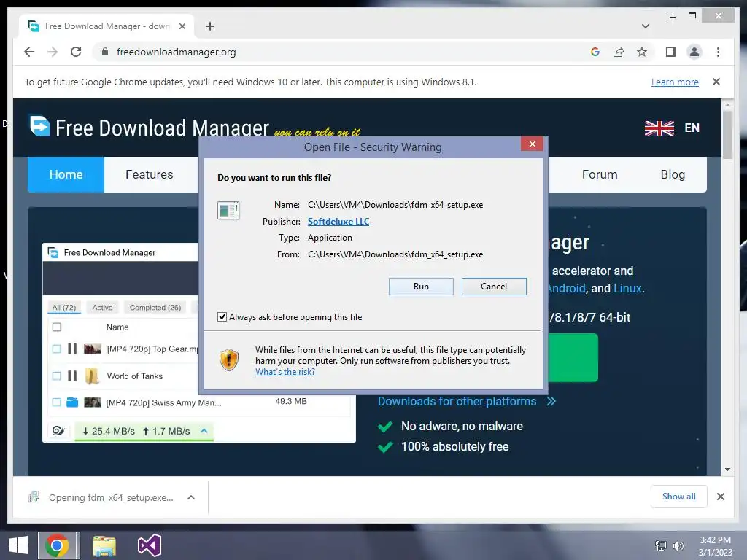Screen dimensions: 747x560
Task: Share this page using share icon
Action: (x=619, y=52)
